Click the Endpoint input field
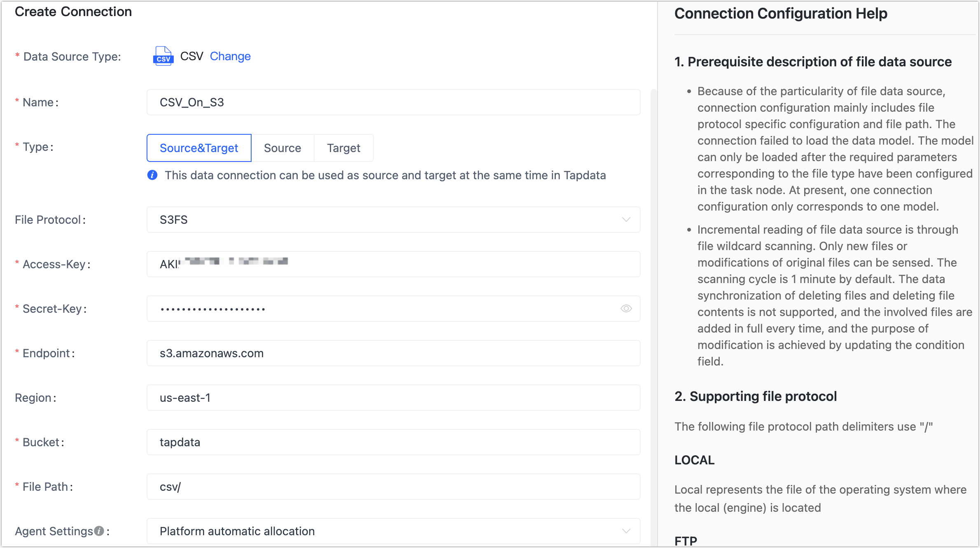980x548 pixels. pyautogui.click(x=393, y=353)
